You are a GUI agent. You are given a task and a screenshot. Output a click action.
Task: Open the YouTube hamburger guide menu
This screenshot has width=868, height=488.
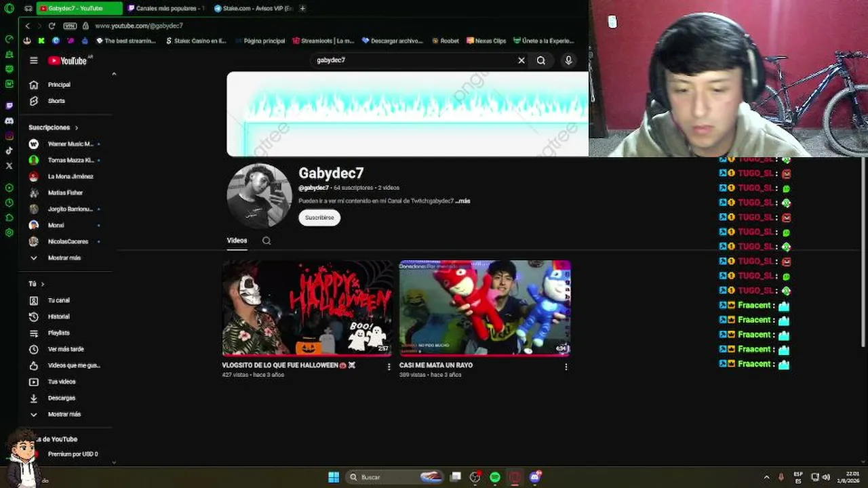pos(33,60)
